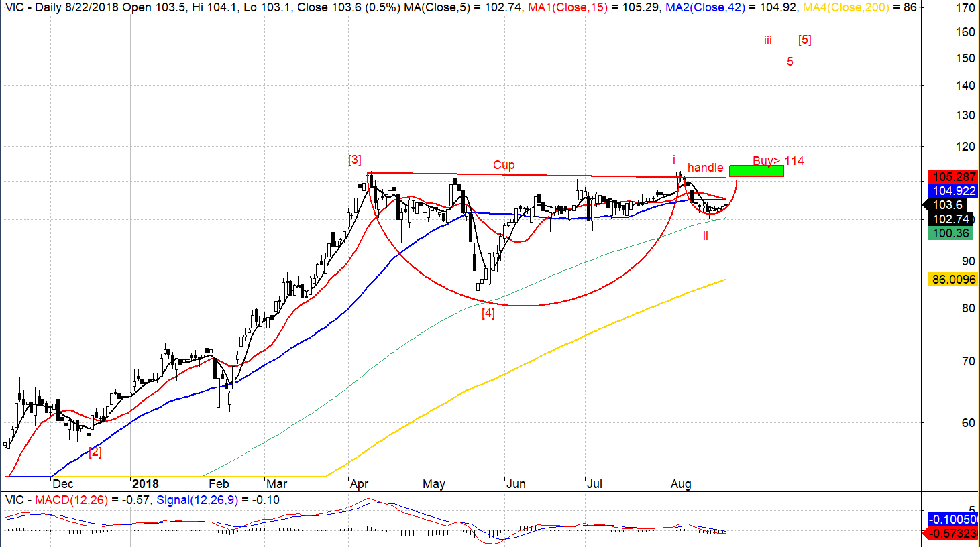
Task: Select the red 105.287 price tag
Action: point(952,177)
